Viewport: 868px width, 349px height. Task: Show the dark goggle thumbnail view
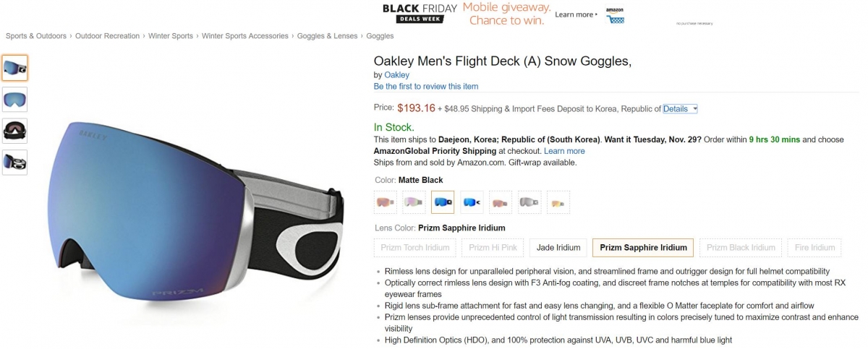(x=14, y=131)
